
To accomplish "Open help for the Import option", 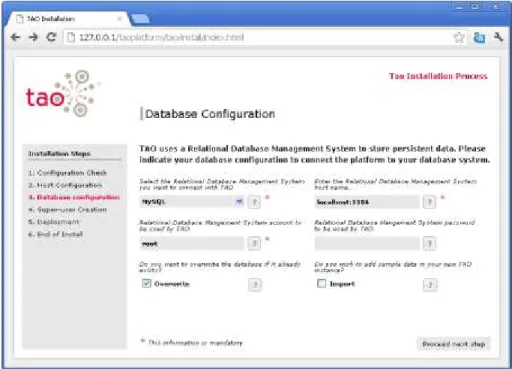I will click(430, 285).
